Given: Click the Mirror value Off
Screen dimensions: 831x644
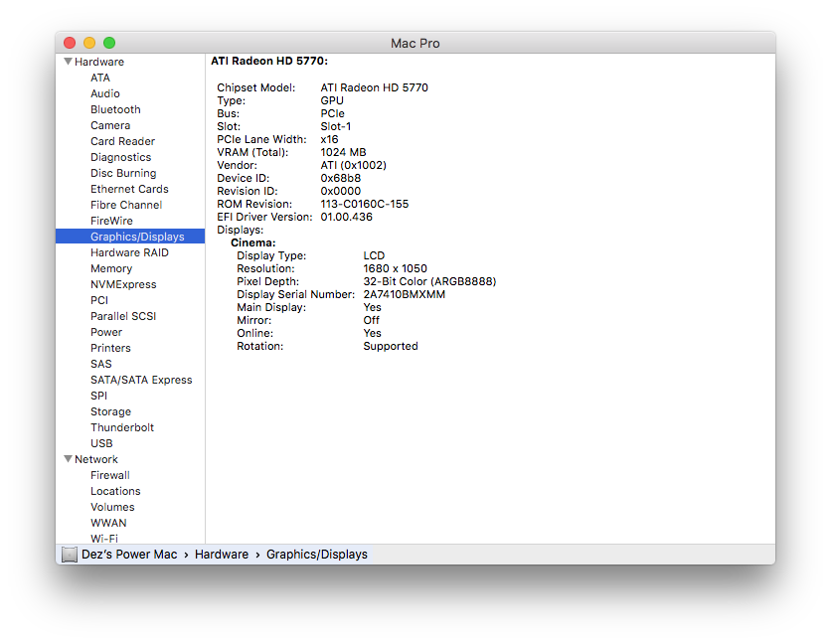Looking at the screenshot, I should point(371,320).
